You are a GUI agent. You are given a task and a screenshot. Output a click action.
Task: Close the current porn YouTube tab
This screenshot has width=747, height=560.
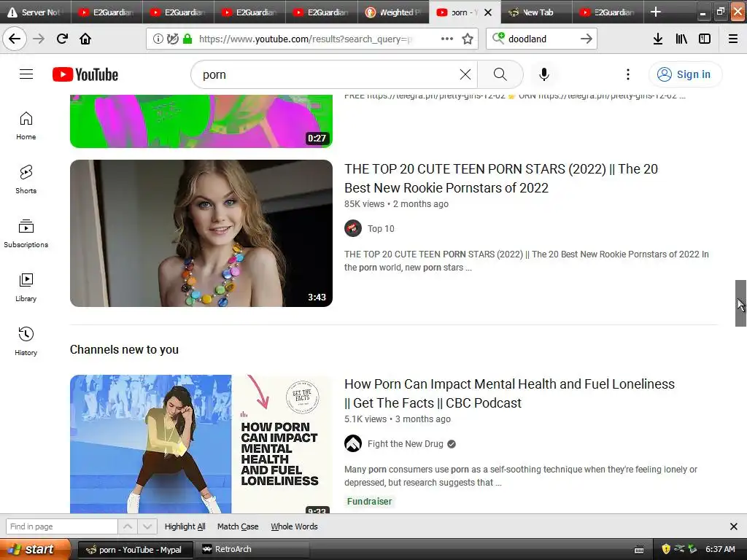[x=488, y=12]
